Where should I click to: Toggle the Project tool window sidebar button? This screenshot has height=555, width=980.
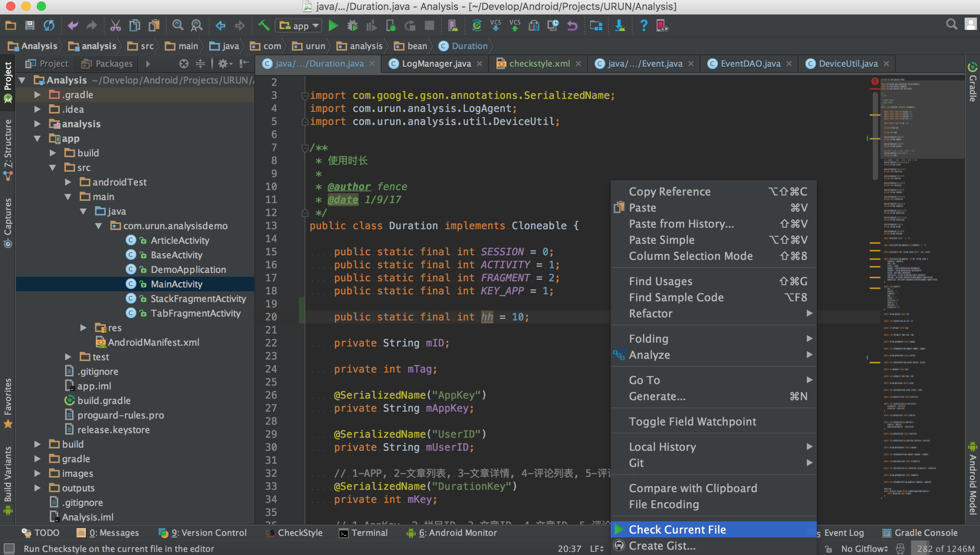coord(8,82)
